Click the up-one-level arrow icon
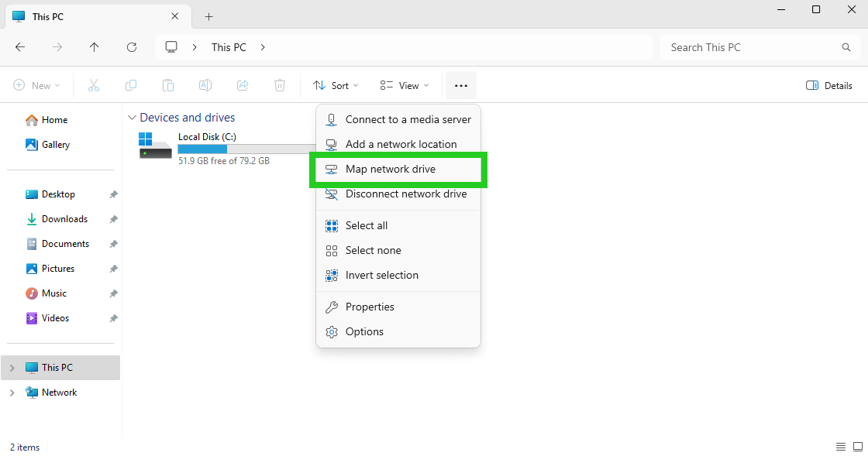 click(x=95, y=47)
